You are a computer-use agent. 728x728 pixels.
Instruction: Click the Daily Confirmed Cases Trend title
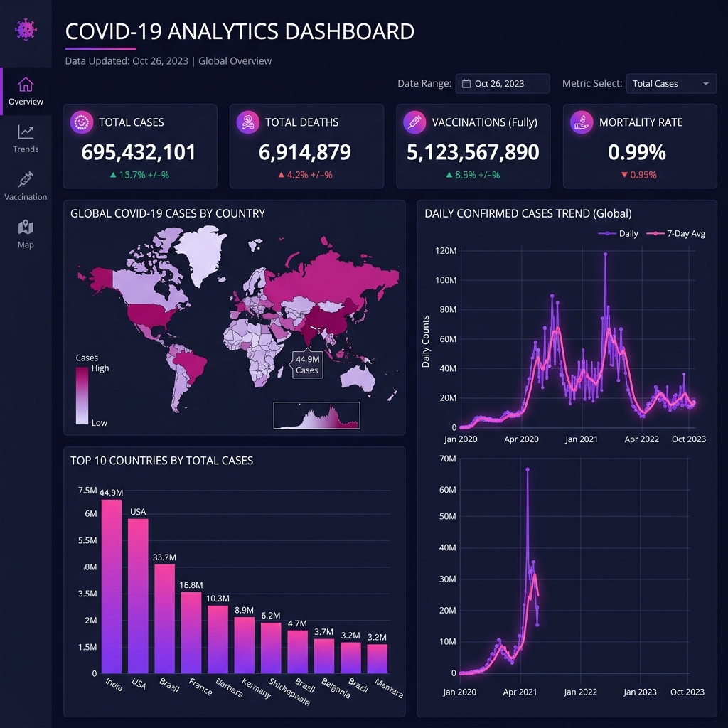pyautogui.click(x=528, y=213)
